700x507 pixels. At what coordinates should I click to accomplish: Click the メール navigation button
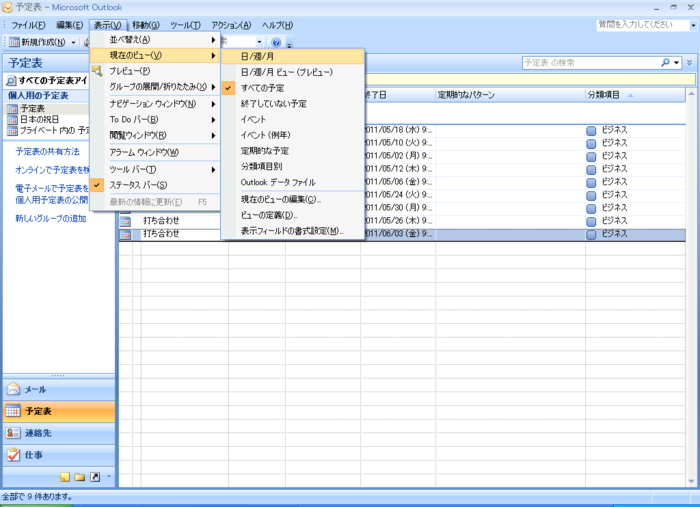pos(59,389)
